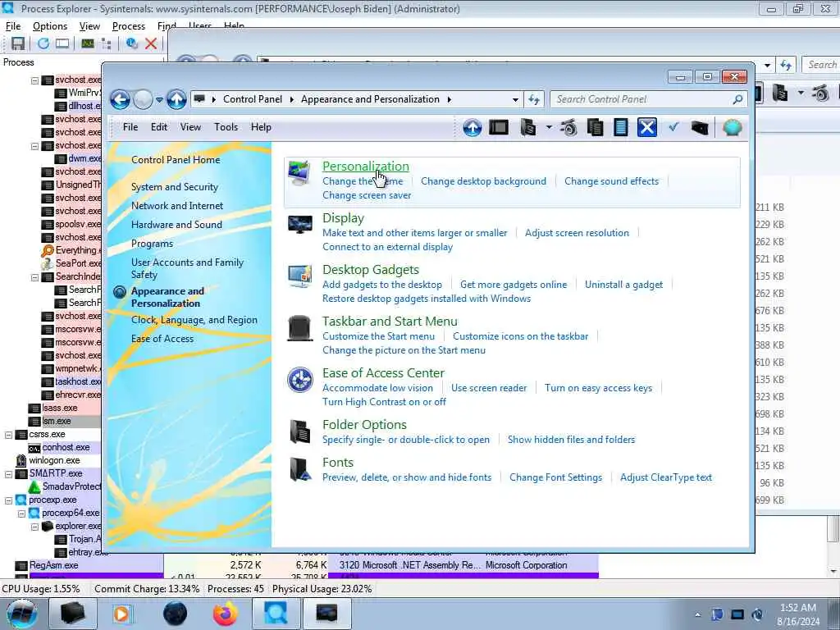Click the Show Process Tree icon in Process Explorer

click(106, 43)
